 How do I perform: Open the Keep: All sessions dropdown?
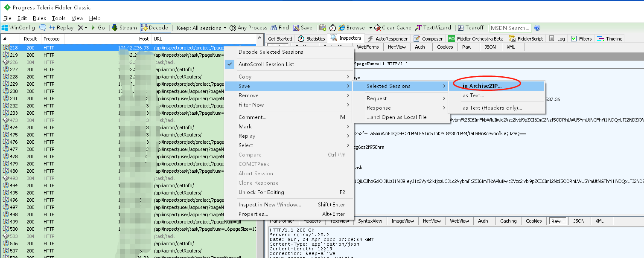(201, 28)
